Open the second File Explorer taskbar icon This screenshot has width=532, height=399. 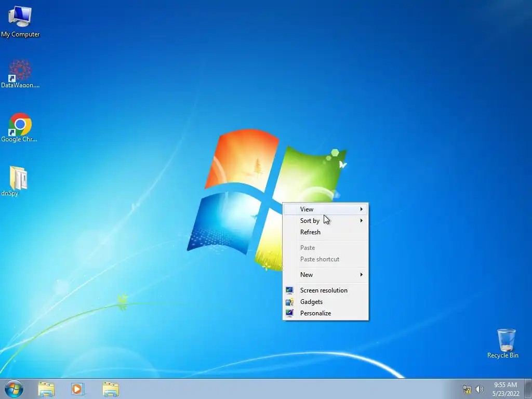pyautogui.click(x=111, y=389)
